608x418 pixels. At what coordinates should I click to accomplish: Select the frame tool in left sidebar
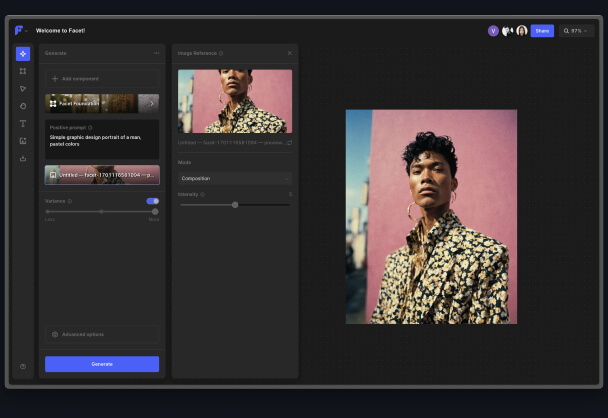pos(22,71)
